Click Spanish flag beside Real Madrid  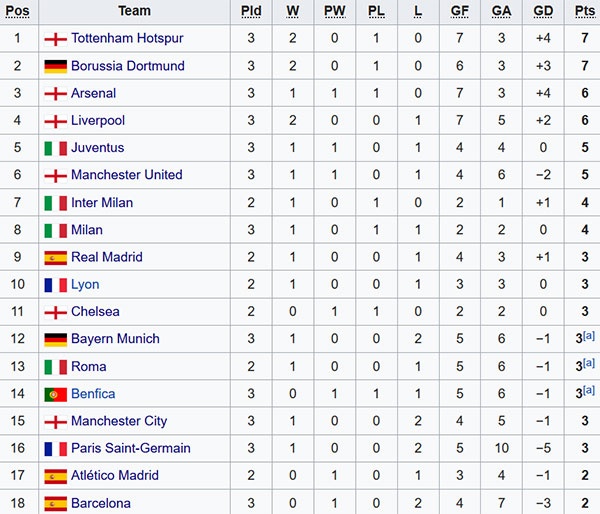pyautogui.click(x=55, y=257)
